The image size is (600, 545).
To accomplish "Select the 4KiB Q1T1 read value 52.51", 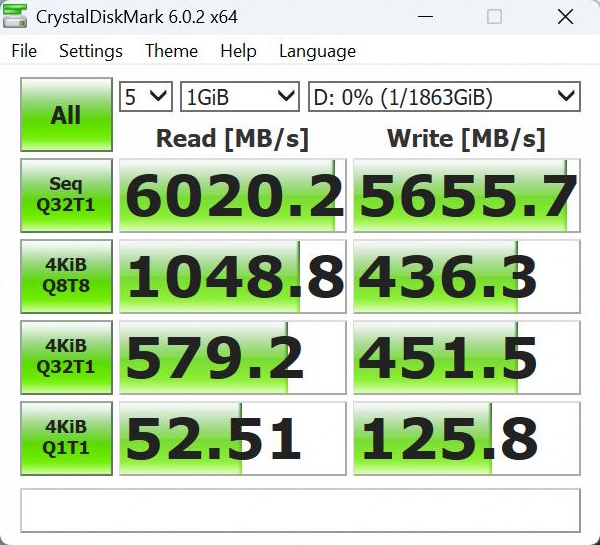I will click(x=233, y=438).
